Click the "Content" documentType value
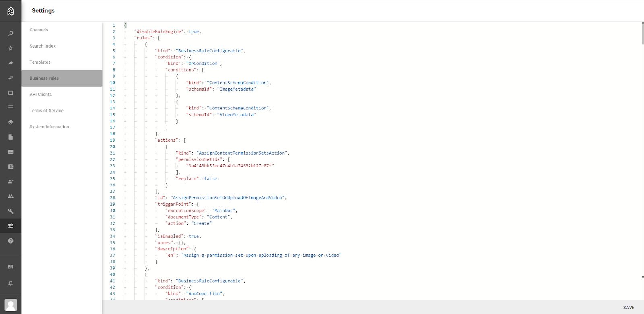 tap(218, 217)
